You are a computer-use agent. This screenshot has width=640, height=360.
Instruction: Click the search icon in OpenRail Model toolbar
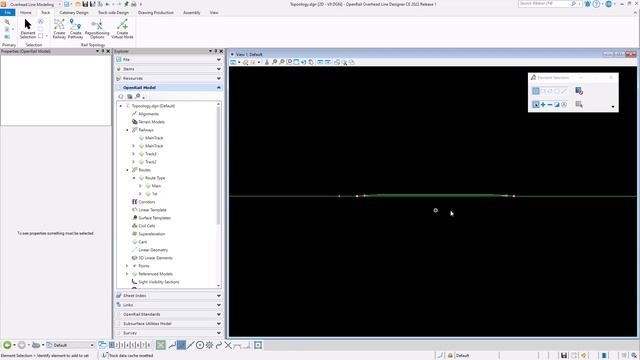click(x=138, y=97)
